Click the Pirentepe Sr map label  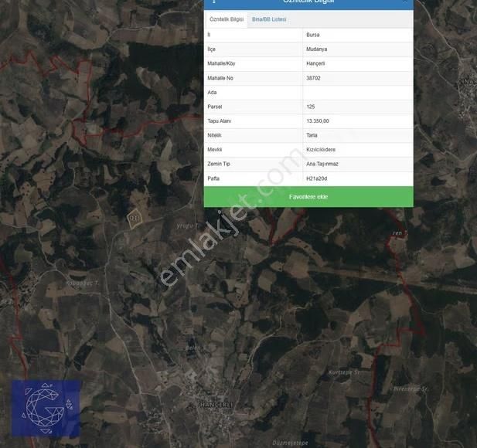coord(410,389)
